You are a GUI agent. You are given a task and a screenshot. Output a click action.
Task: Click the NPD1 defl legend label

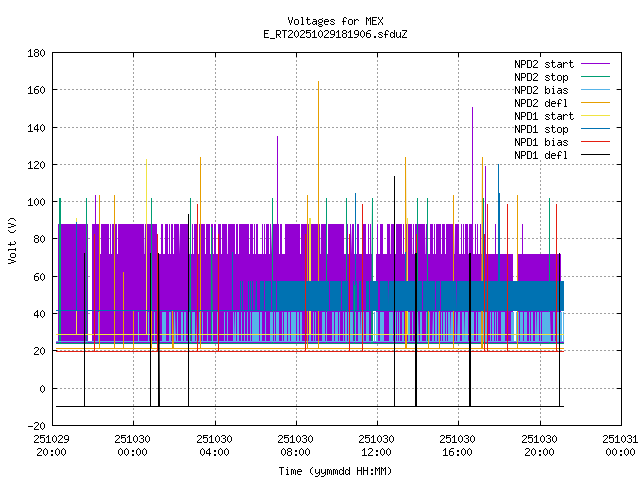tap(543, 154)
